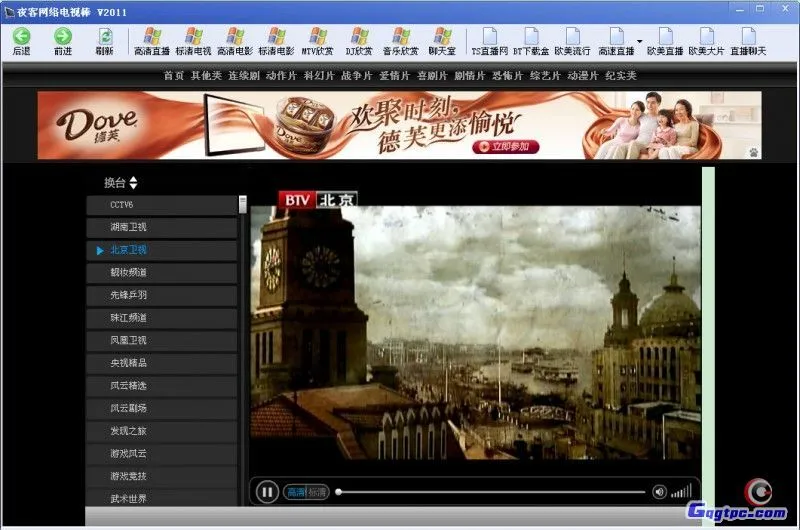Open the 动漫片 category

583,75
